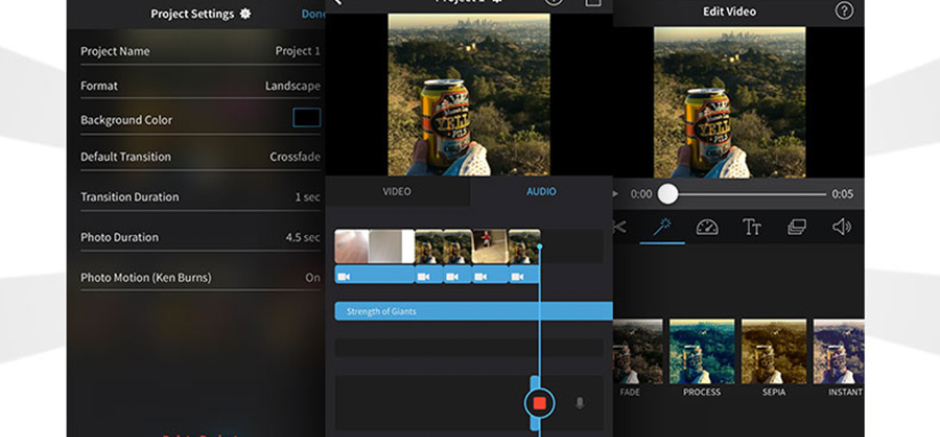Apply the FADE filter thumbnail
This screenshot has height=437, width=940.
tap(638, 351)
